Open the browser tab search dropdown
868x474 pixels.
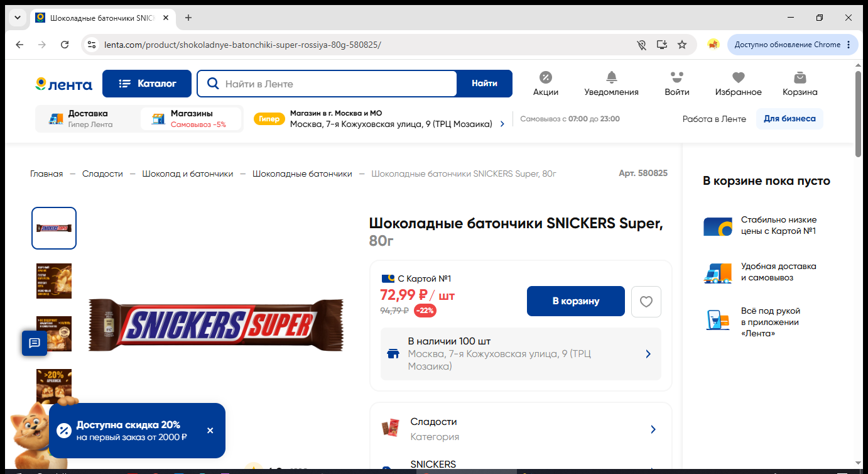pyautogui.click(x=18, y=18)
